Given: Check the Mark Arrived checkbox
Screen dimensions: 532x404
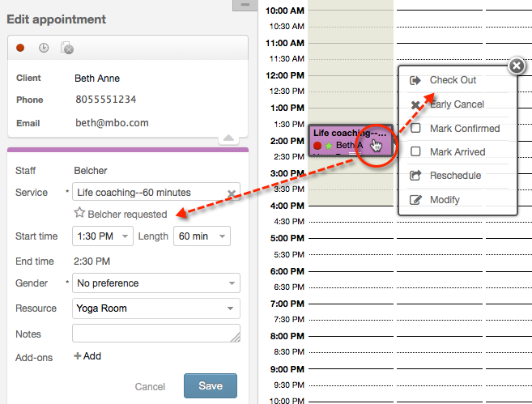Looking at the screenshot, I should tap(415, 152).
